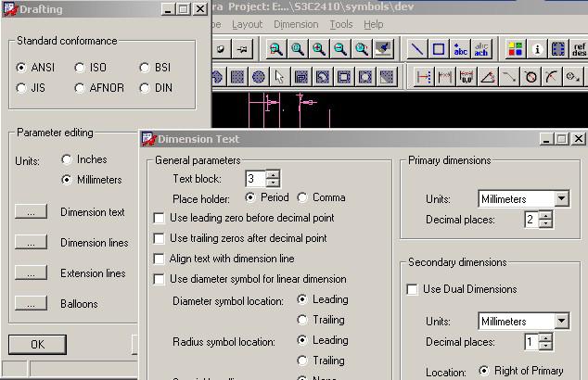Click the add text 'abc' tool
Screen dimensions: 588x380
point(461,49)
